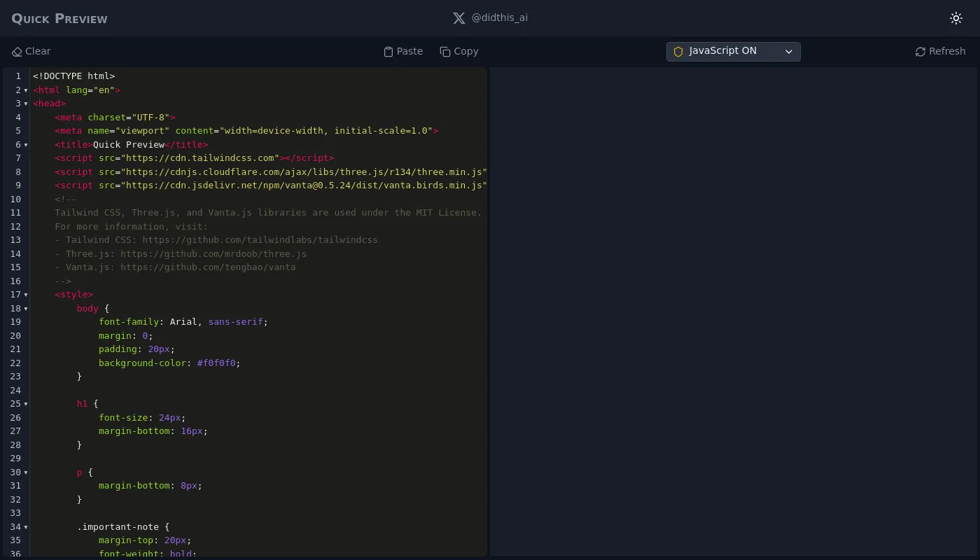Screen dimensions: 980x560
Task: Collapse the title fold on line 6
Action: tap(26, 145)
